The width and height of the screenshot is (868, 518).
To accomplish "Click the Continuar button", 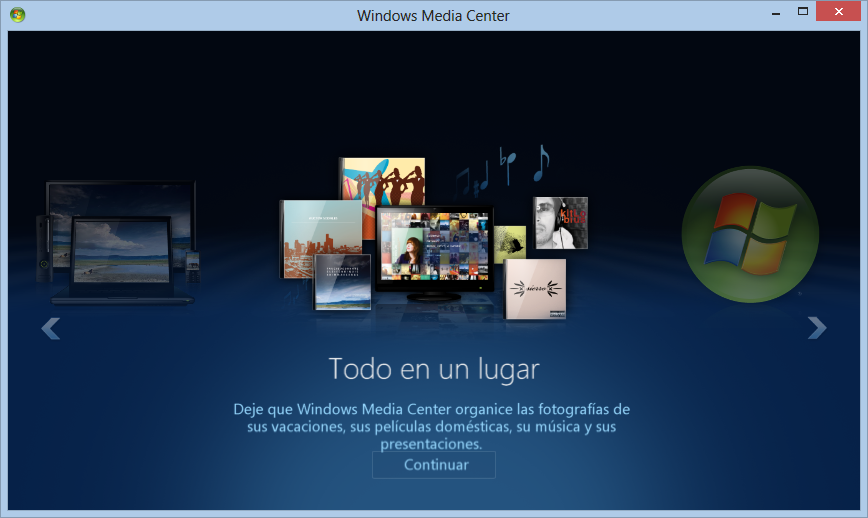I will pyautogui.click(x=434, y=465).
